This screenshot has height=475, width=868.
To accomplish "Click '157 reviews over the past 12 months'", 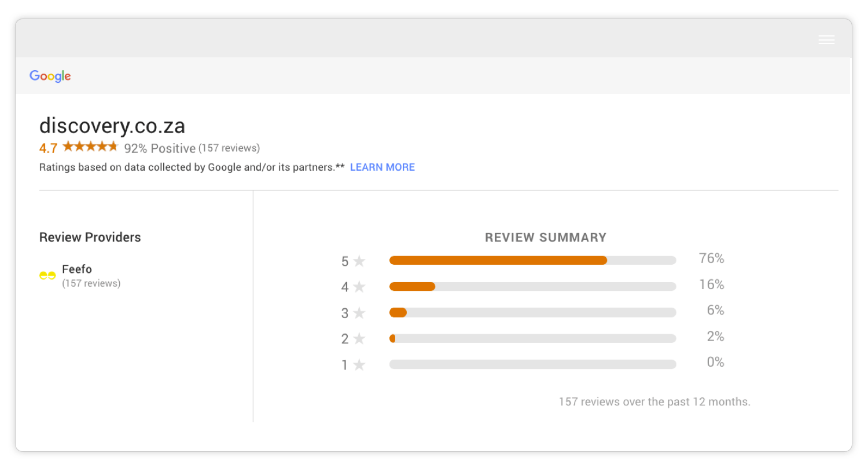I will [x=654, y=402].
